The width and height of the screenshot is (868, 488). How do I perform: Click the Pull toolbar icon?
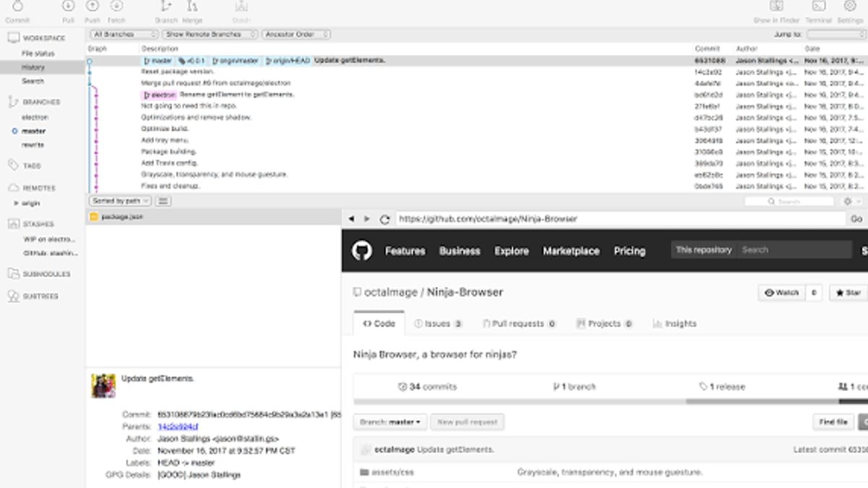(x=68, y=6)
